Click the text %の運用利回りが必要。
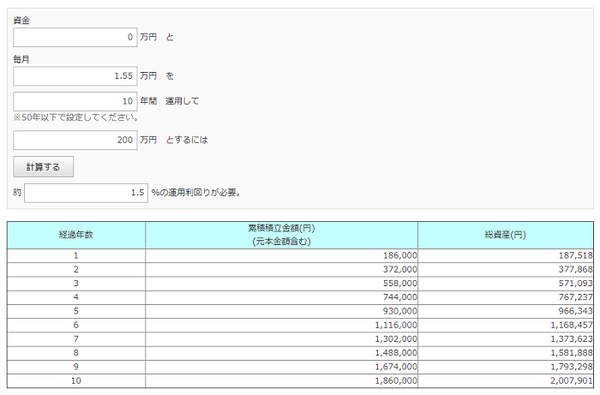The height and width of the screenshot is (395, 600). pos(196,193)
